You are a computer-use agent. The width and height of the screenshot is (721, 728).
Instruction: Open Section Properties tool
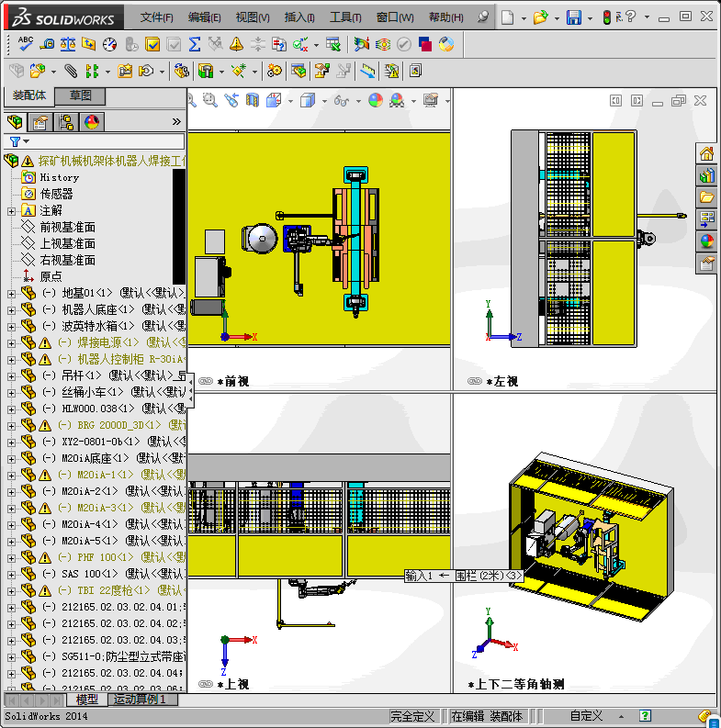click(x=89, y=44)
